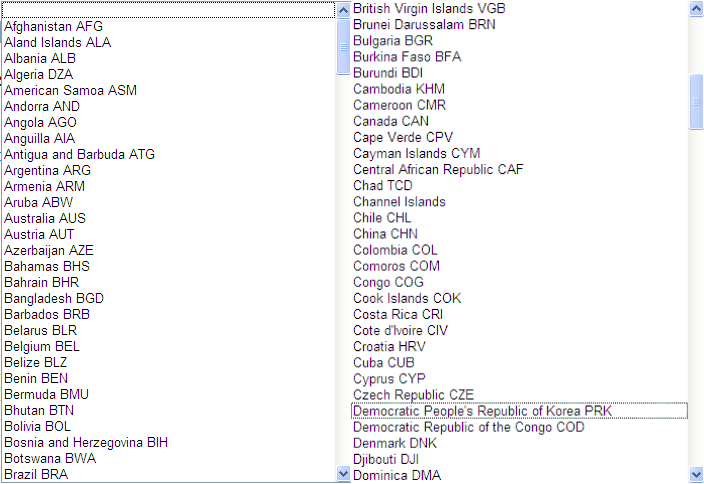Choose Bolivia BOL

(x=37, y=427)
